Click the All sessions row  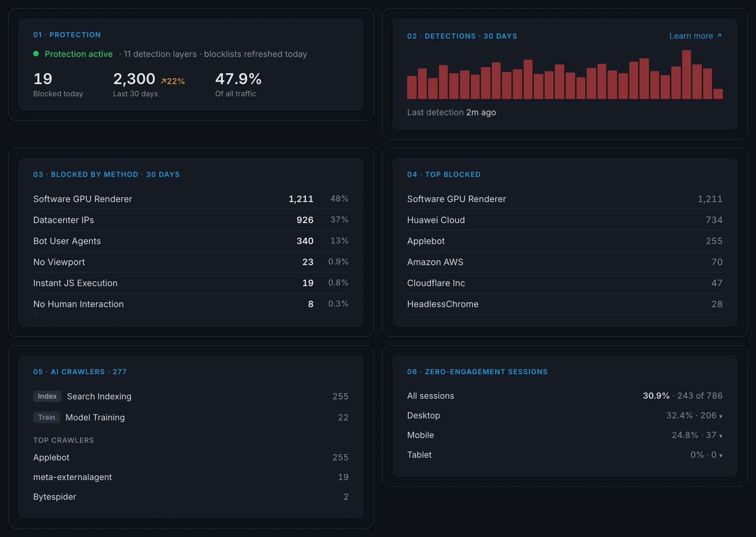[x=565, y=396]
